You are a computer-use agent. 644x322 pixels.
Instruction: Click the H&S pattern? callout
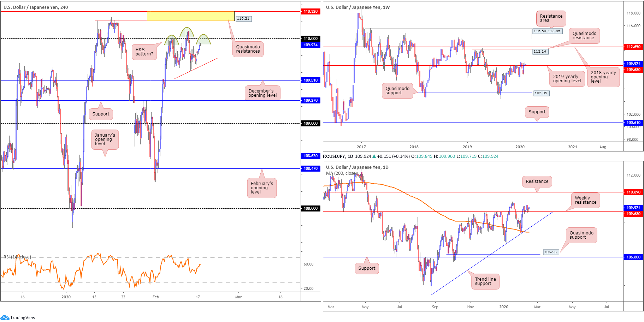point(144,52)
